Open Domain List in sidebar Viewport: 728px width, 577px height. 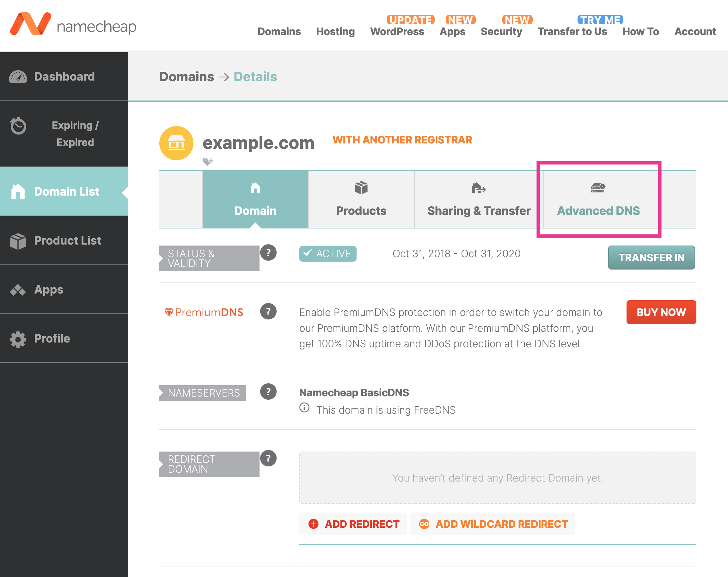(x=64, y=191)
